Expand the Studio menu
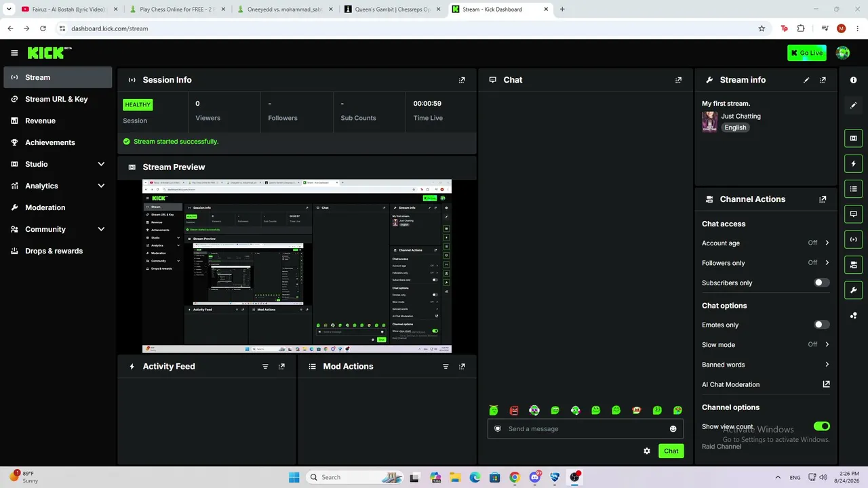 coord(58,164)
